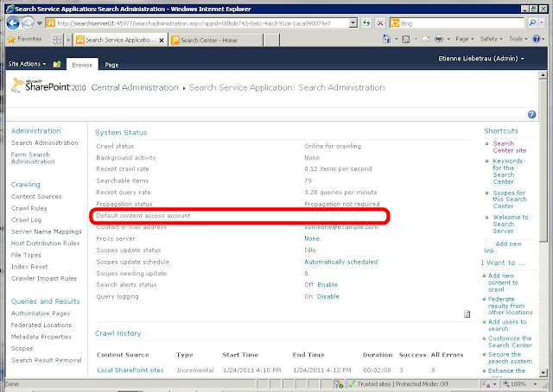Click the Refresh icon beside the address bar
The height and width of the screenshot is (392, 553).
point(366,23)
